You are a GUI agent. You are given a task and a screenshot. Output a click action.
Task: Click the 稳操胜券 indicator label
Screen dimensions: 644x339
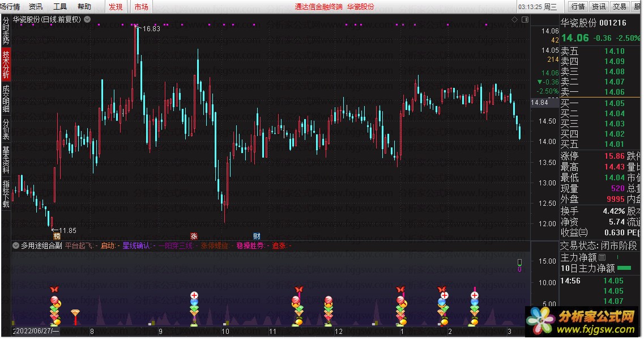[x=250, y=245]
